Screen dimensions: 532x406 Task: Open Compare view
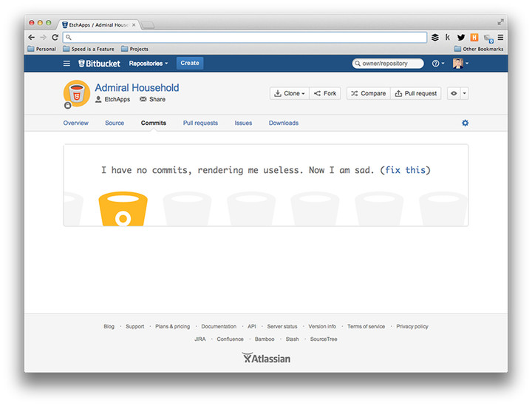click(x=369, y=93)
